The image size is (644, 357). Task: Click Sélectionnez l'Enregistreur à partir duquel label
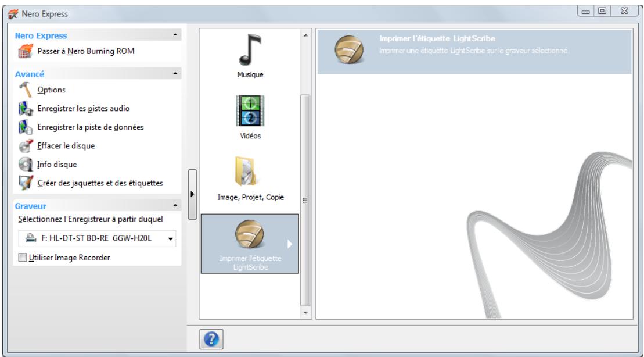(x=91, y=219)
